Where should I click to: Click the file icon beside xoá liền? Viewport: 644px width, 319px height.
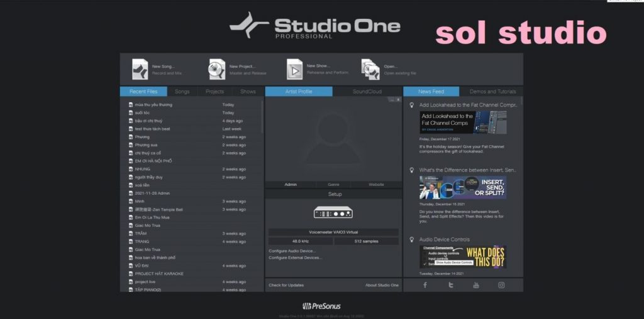[x=131, y=185]
